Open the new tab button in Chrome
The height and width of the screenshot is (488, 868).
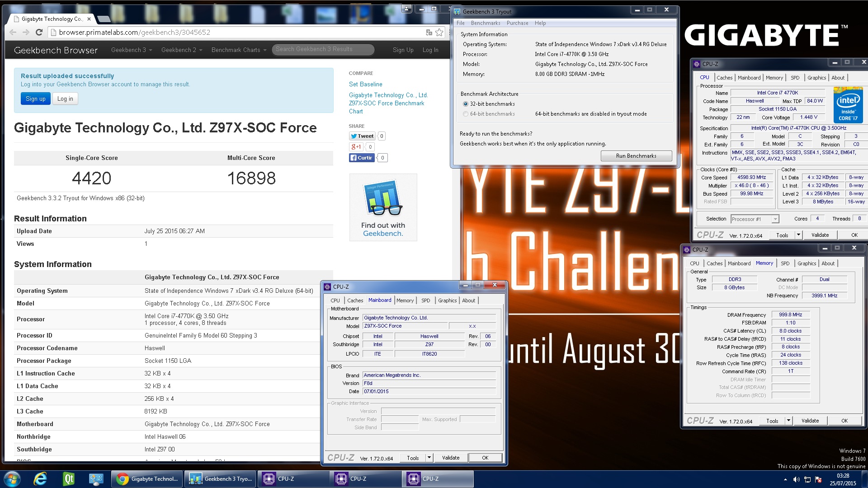click(x=104, y=19)
